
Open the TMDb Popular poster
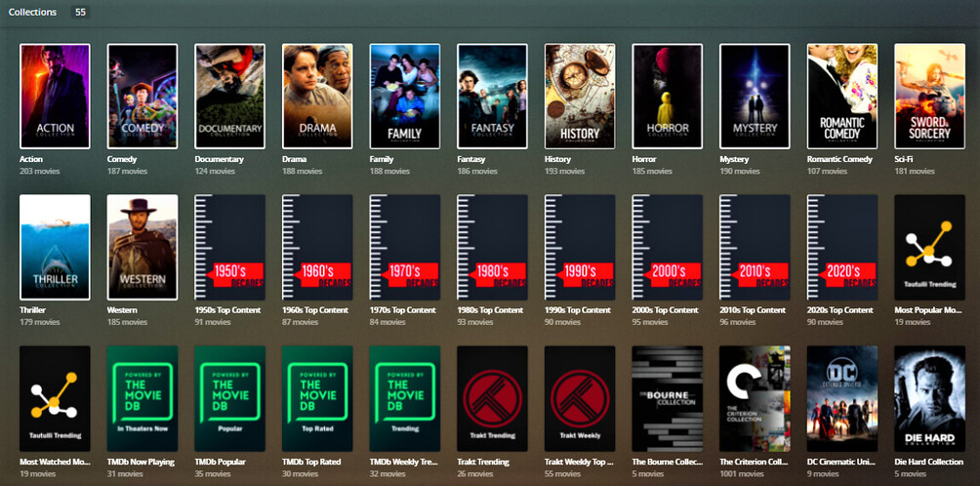point(230,398)
